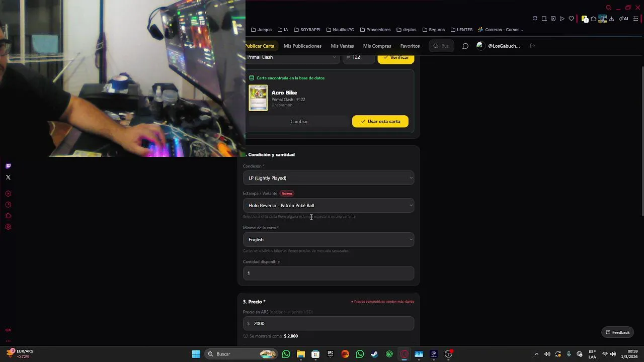Open the X icon in left sidebar
This screenshot has width=644, height=362.
click(8, 177)
